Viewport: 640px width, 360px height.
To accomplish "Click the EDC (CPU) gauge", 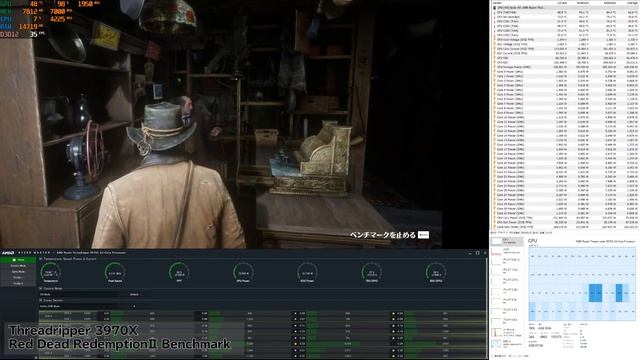I will 436,272.
